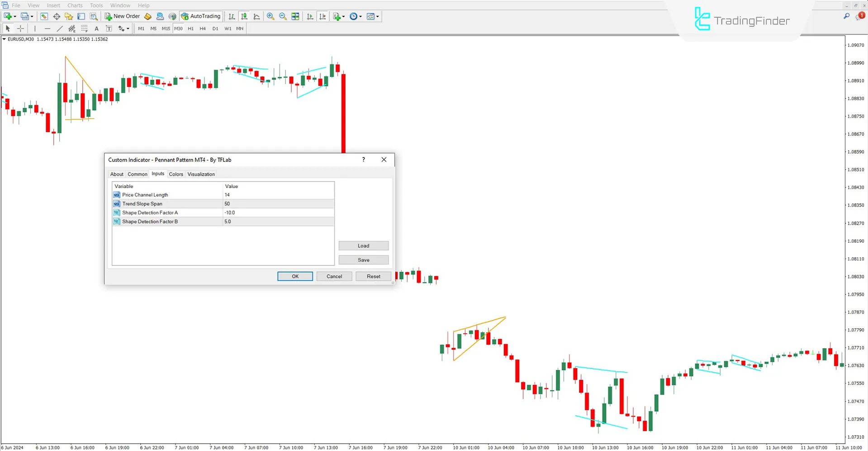Select the Crosshair tool
This screenshot has height=451, width=868.
tap(20, 28)
